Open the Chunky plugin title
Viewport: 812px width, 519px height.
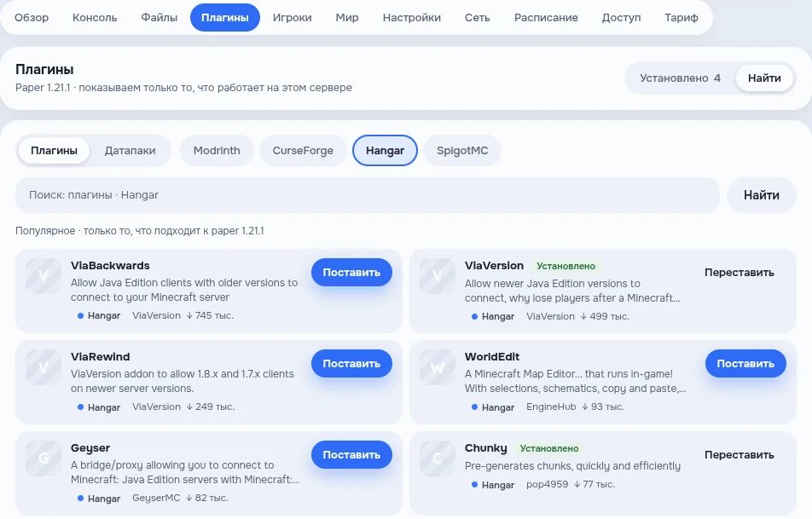(486, 448)
